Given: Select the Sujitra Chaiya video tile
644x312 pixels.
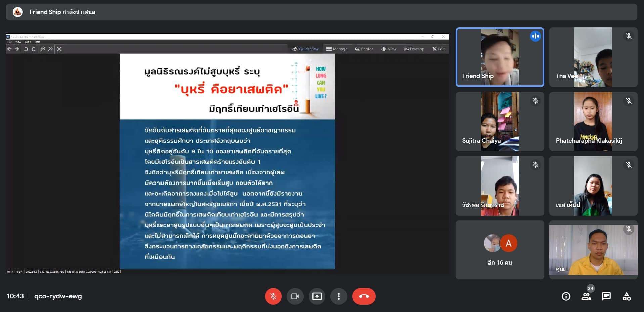Looking at the screenshot, I should coord(500,121).
